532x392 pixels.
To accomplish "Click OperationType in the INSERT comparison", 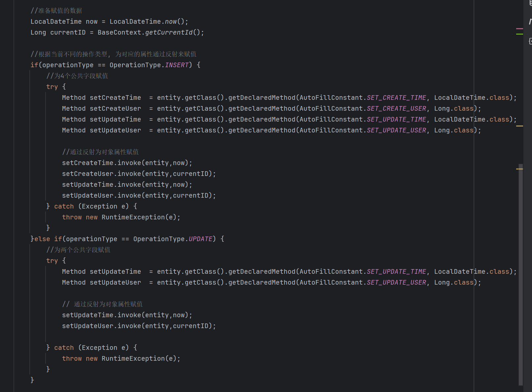I will coord(135,65).
